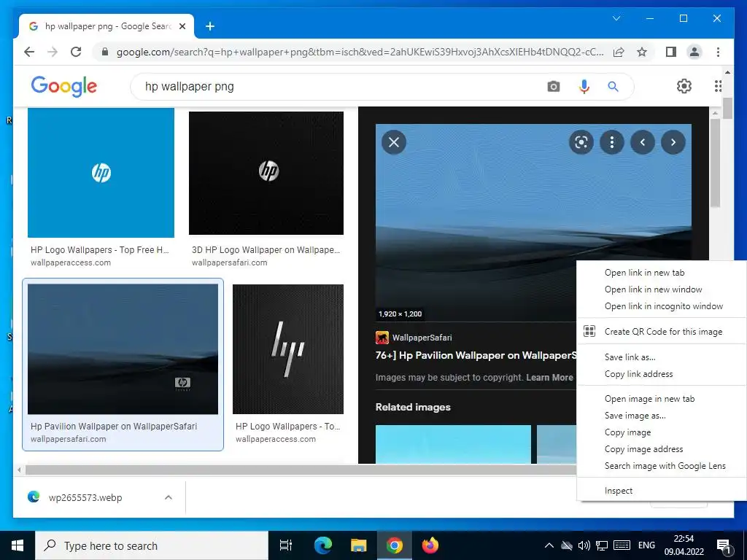This screenshot has height=560, width=747.
Task: Open the downloaded wp2655573.webp file
Action: [x=85, y=497]
